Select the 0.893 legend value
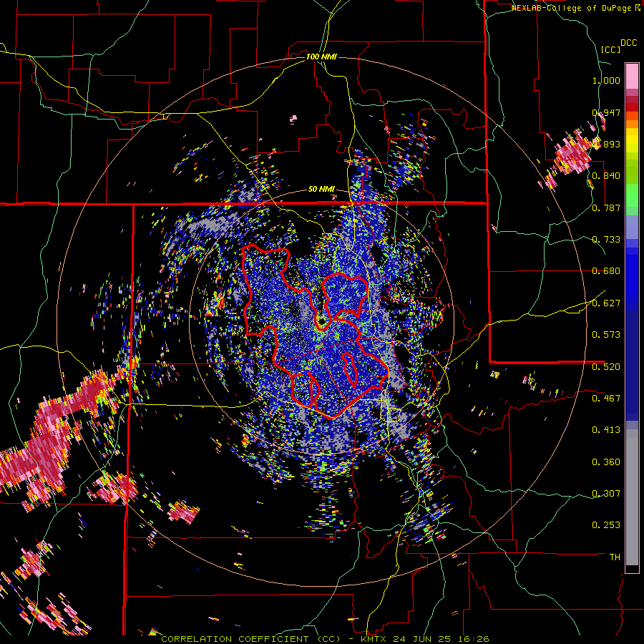The height and width of the screenshot is (644, 644). tap(606, 144)
